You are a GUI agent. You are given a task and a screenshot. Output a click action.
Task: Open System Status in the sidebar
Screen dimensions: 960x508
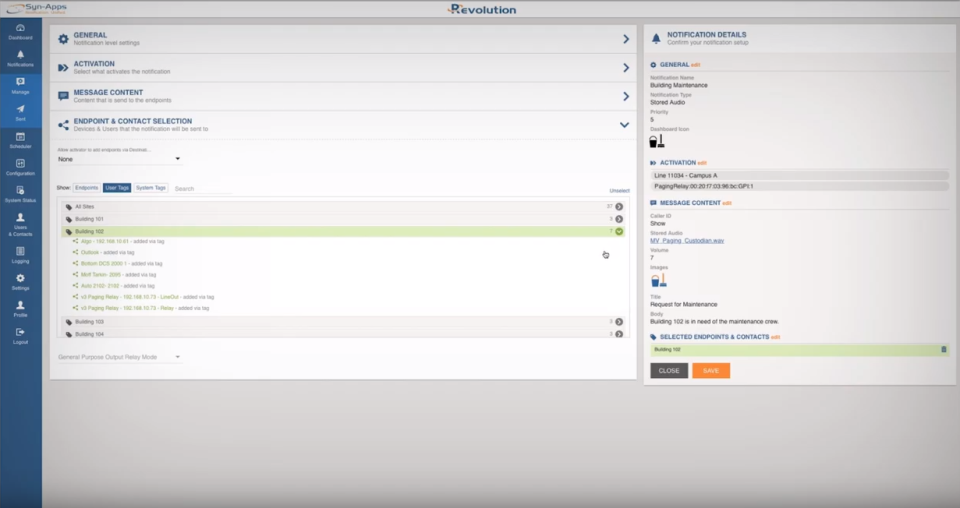pyautogui.click(x=20, y=194)
